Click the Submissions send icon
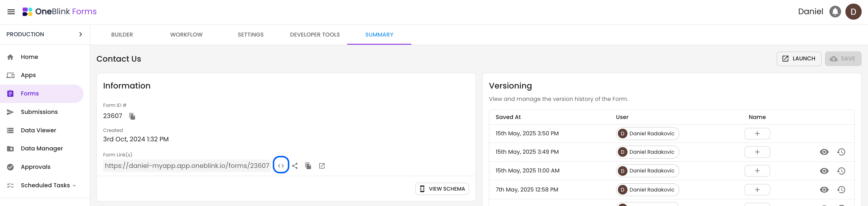Screen dimensions: 868x206 [11, 112]
